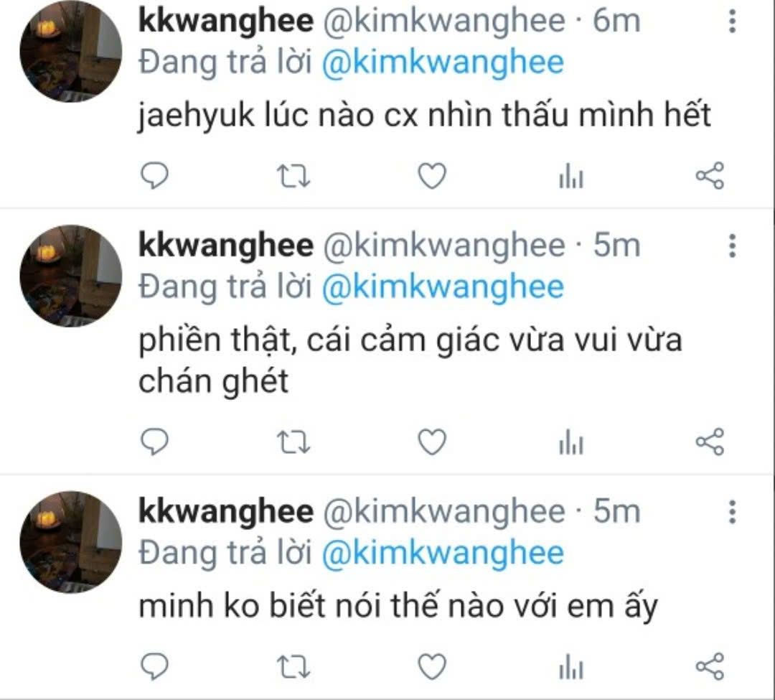View analytics of the 'phiền thật' tweet

(571, 442)
